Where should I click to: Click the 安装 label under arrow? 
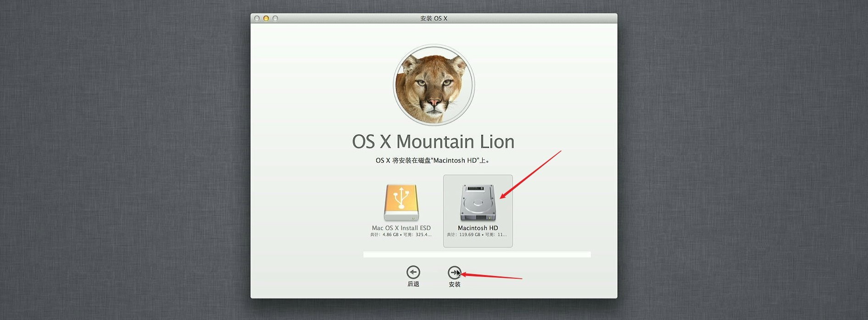[x=454, y=285]
